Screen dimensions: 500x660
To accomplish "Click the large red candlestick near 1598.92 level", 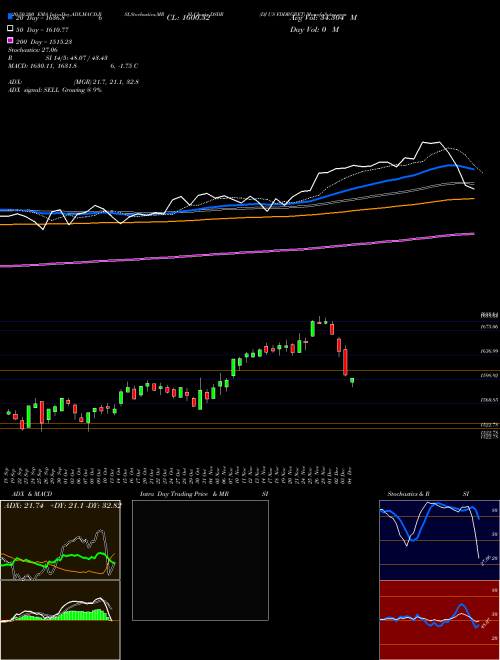I will (346, 362).
